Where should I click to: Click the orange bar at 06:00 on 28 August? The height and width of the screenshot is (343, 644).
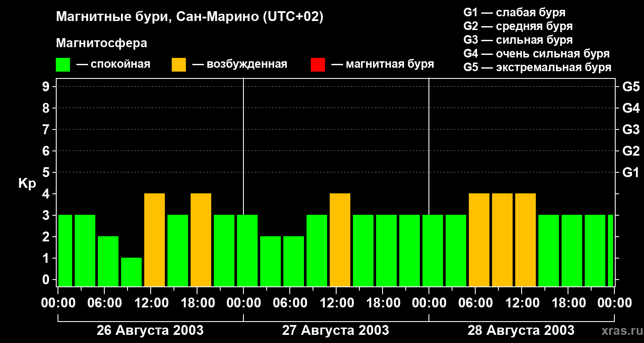point(479,240)
